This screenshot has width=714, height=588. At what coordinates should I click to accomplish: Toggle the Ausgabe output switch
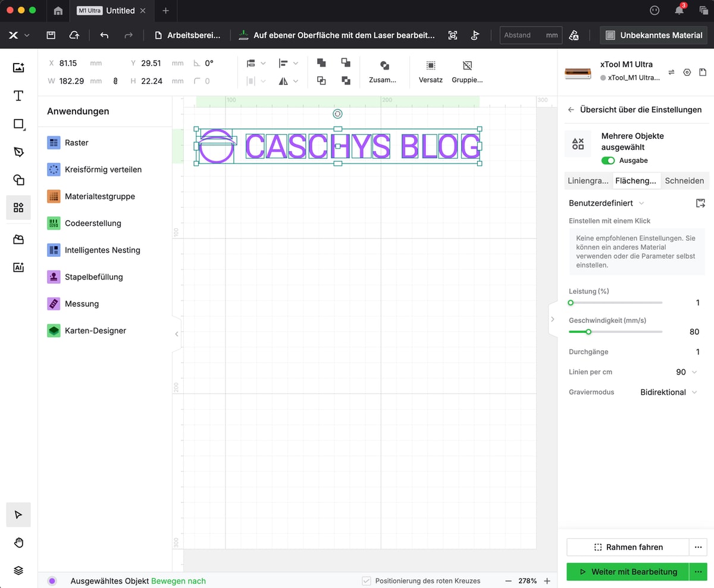608,161
